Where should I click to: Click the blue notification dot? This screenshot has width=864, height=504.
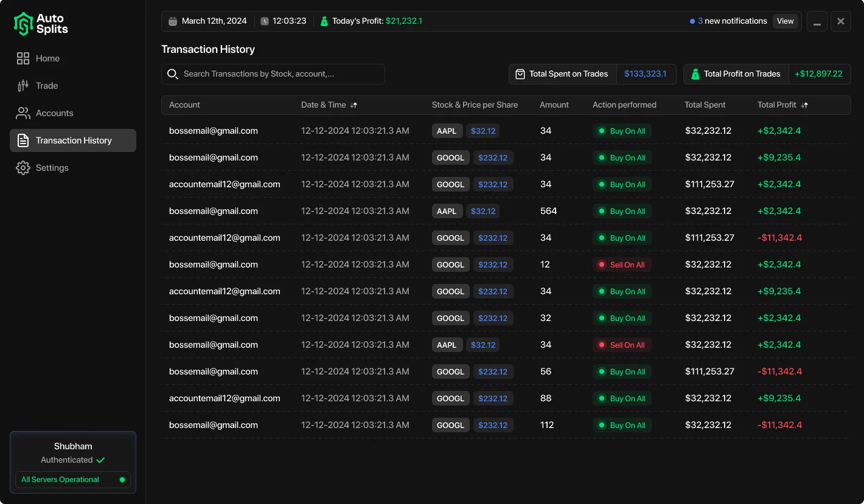(x=692, y=21)
